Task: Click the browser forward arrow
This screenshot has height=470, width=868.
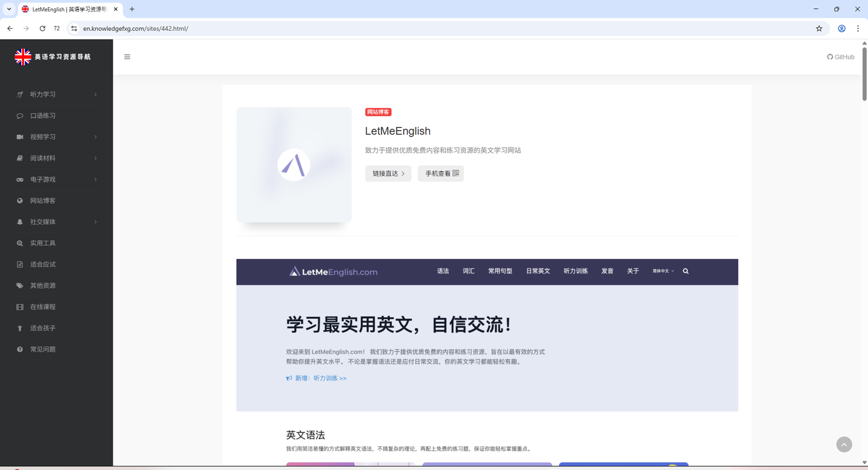Action: point(26,28)
